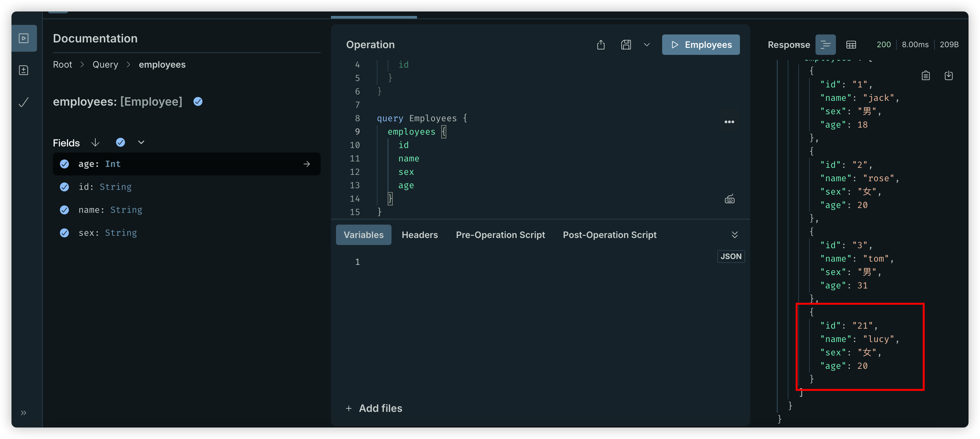Image resolution: width=980 pixels, height=439 pixels.
Task: Click the save operation icon
Action: tap(626, 45)
